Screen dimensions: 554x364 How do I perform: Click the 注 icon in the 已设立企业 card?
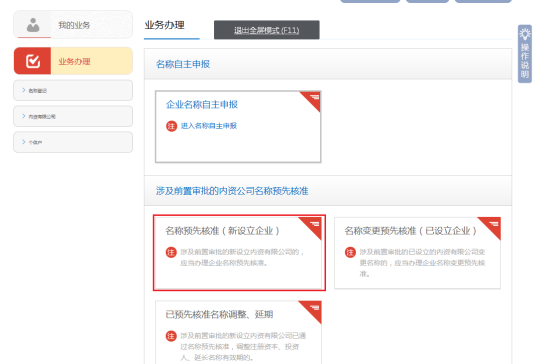350,252
